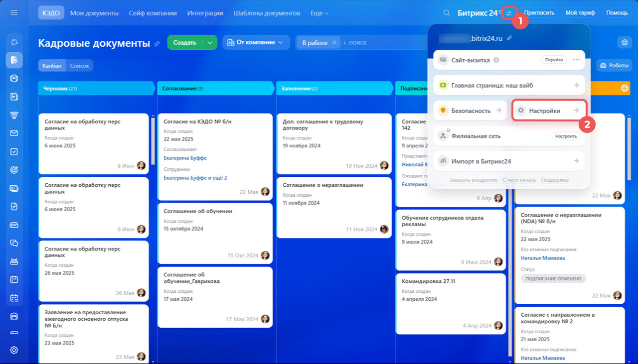The height and width of the screenshot is (364, 638).
Task: Open the mail envelope icon in sidebar
Action: coord(14,133)
